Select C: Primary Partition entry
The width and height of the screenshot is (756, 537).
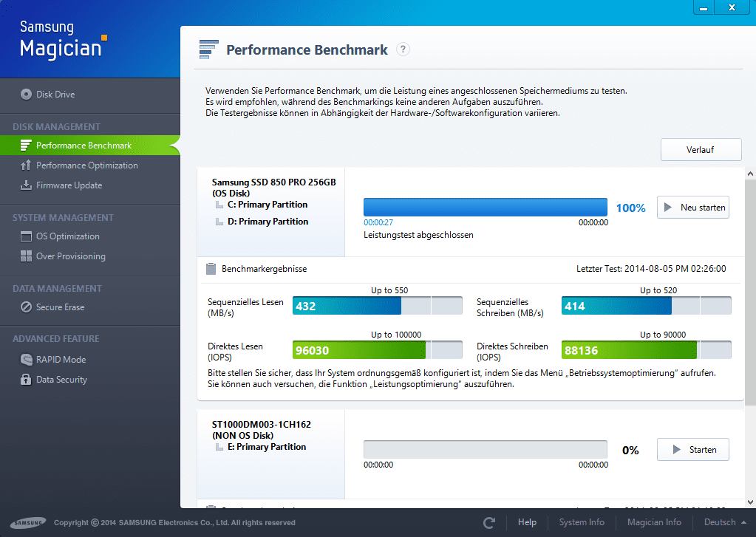click(267, 205)
